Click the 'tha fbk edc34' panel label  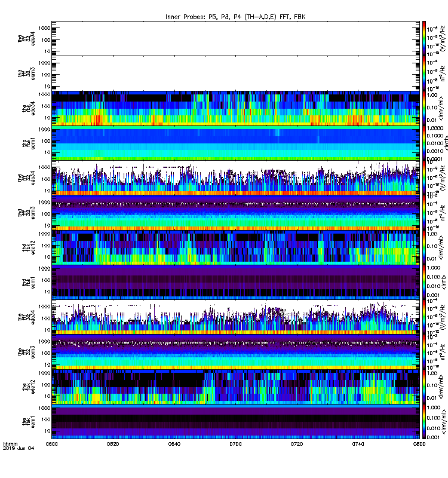click(x=29, y=108)
